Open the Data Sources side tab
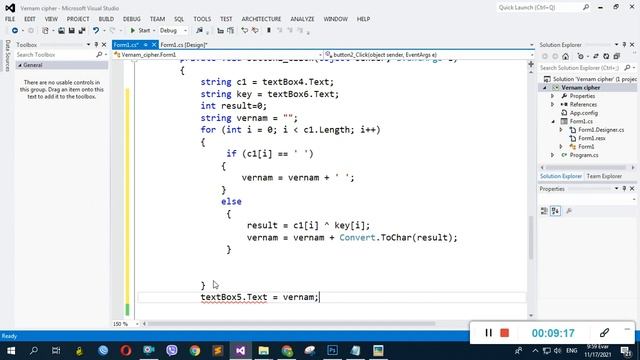Screen dimensions: 640x360 [x=7, y=56]
